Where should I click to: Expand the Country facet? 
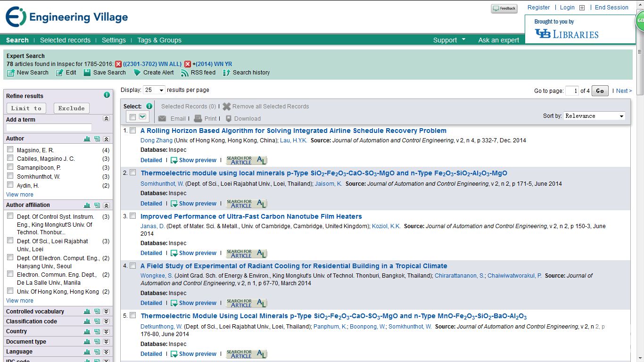107,331
